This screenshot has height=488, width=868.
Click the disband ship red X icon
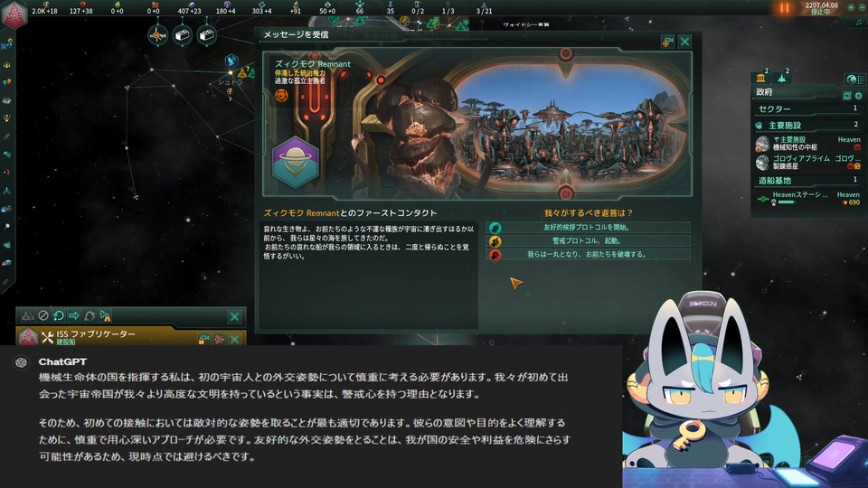219,339
